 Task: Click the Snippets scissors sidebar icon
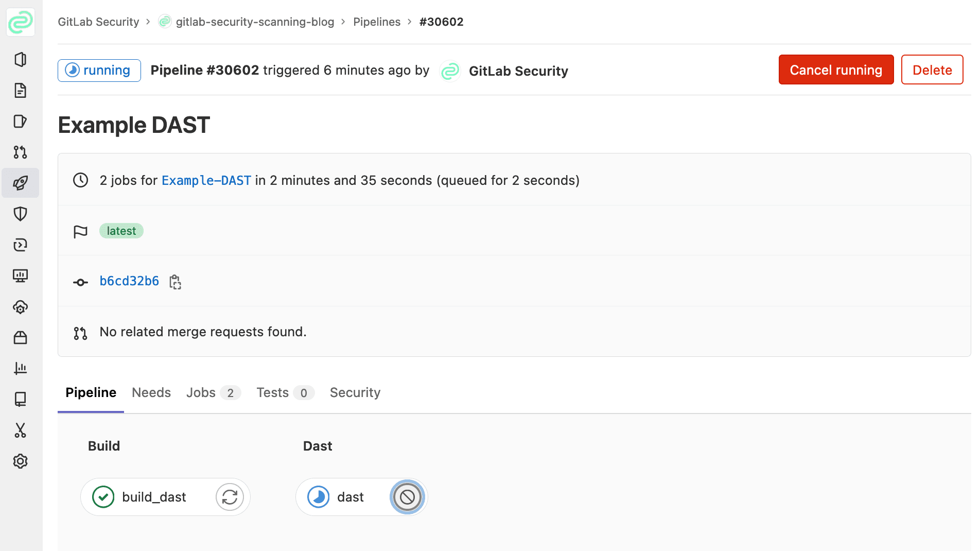[20, 430]
